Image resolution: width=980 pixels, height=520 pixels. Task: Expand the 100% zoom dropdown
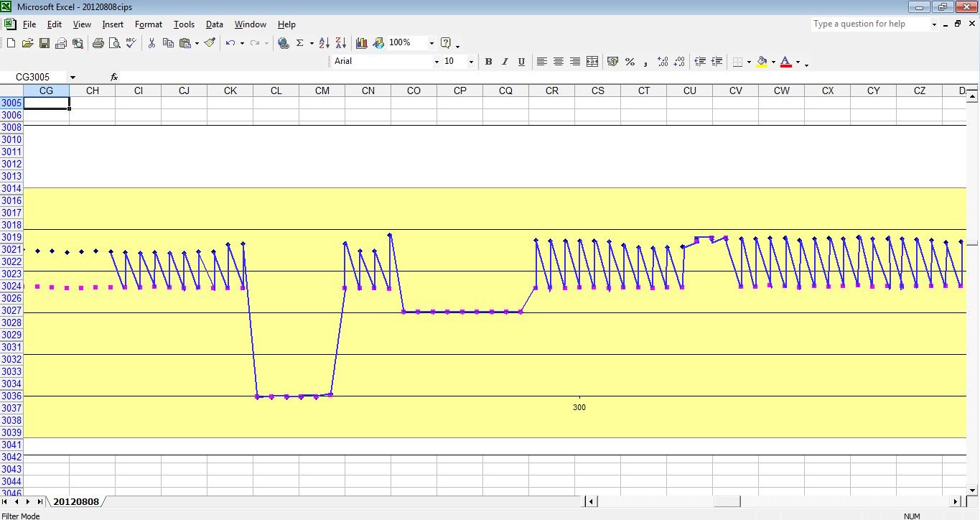[431, 43]
